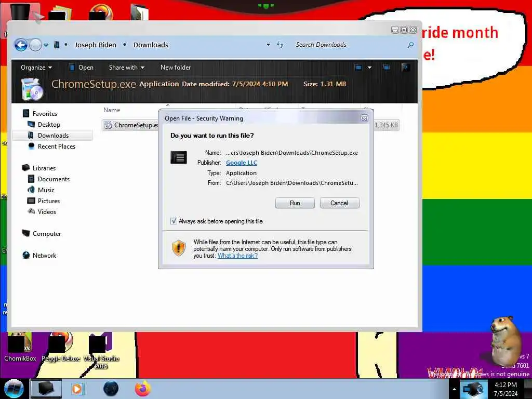Select Computer in the navigation pane

46,233
